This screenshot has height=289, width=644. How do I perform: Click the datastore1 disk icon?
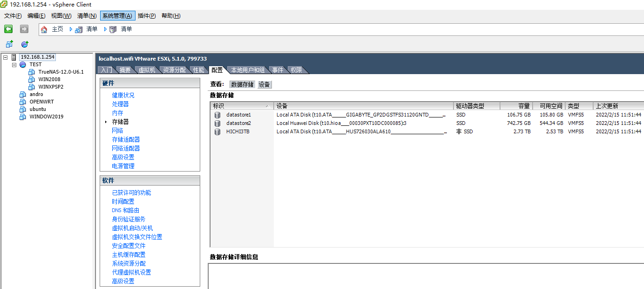coord(217,115)
